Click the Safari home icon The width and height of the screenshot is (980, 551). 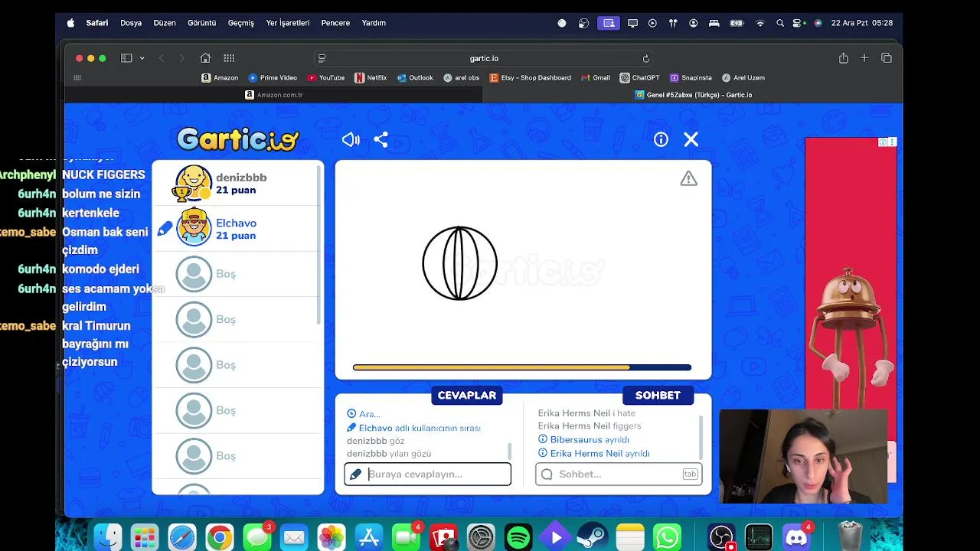tap(205, 58)
